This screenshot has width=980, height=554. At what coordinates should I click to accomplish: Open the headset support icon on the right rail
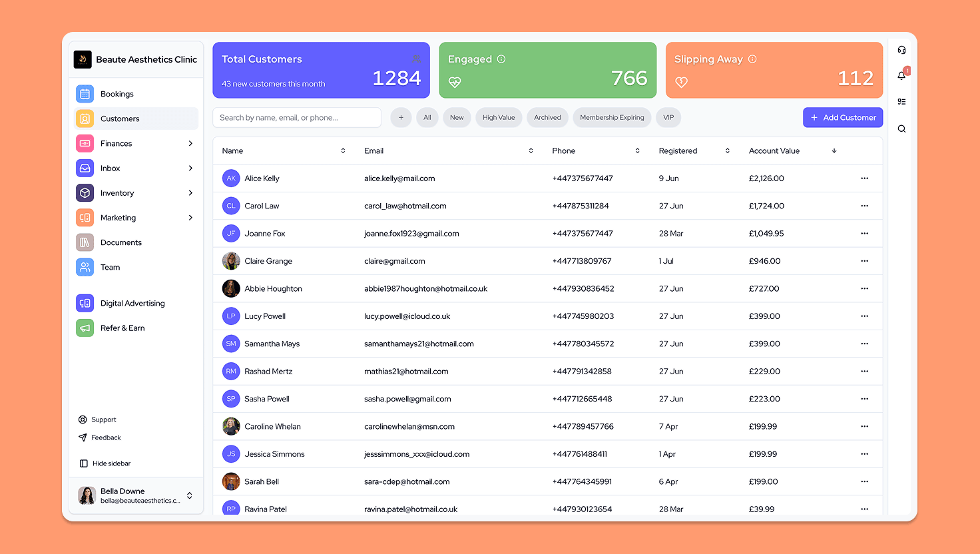point(901,50)
